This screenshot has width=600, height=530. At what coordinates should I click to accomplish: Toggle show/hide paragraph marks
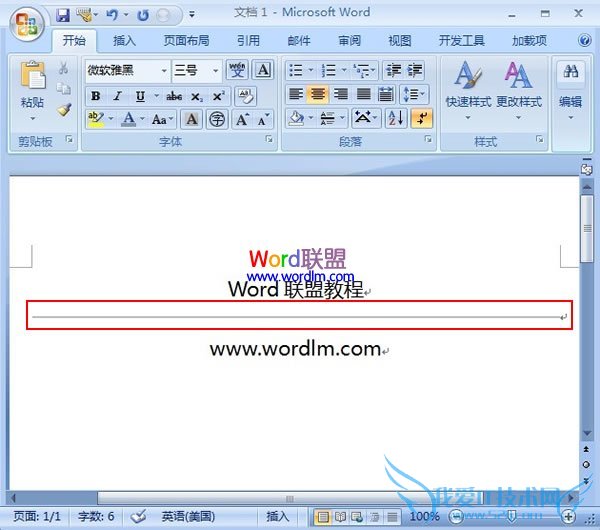point(422,118)
